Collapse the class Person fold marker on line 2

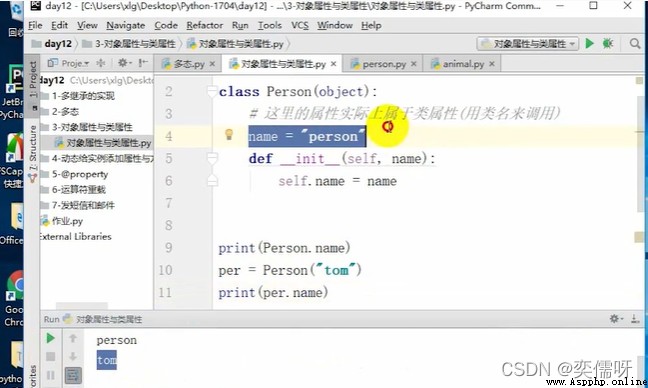pyautogui.click(x=212, y=91)
